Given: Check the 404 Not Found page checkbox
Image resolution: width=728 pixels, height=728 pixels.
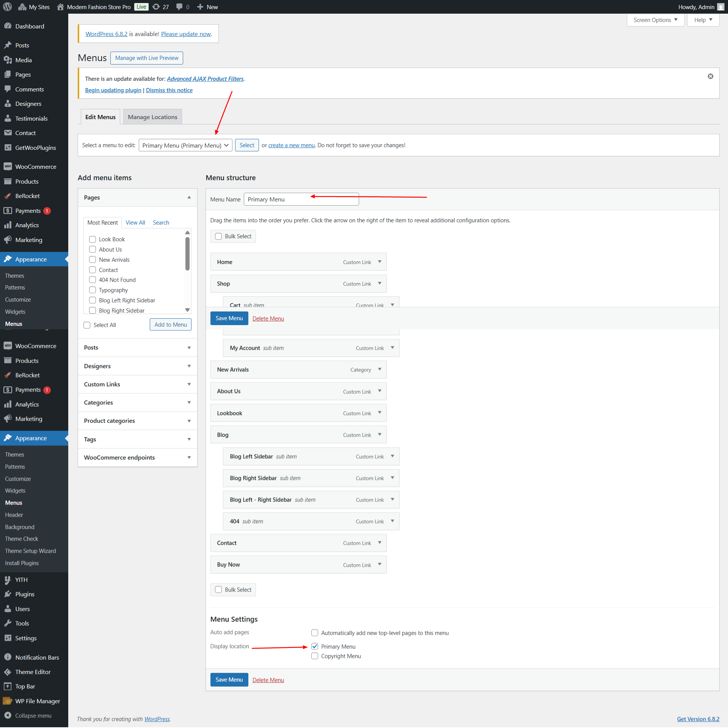Looking at the screenshot, I should click(93, 280).
